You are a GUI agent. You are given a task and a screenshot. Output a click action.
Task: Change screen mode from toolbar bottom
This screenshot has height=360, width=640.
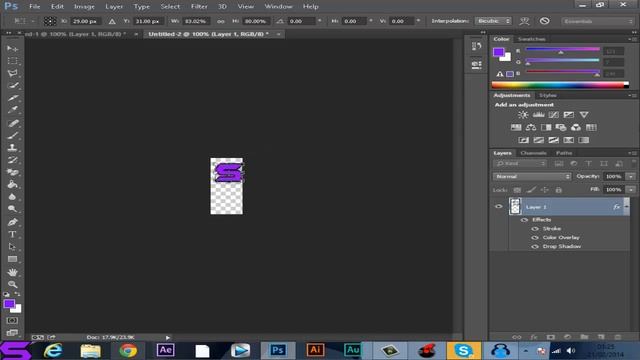(12, 333)
